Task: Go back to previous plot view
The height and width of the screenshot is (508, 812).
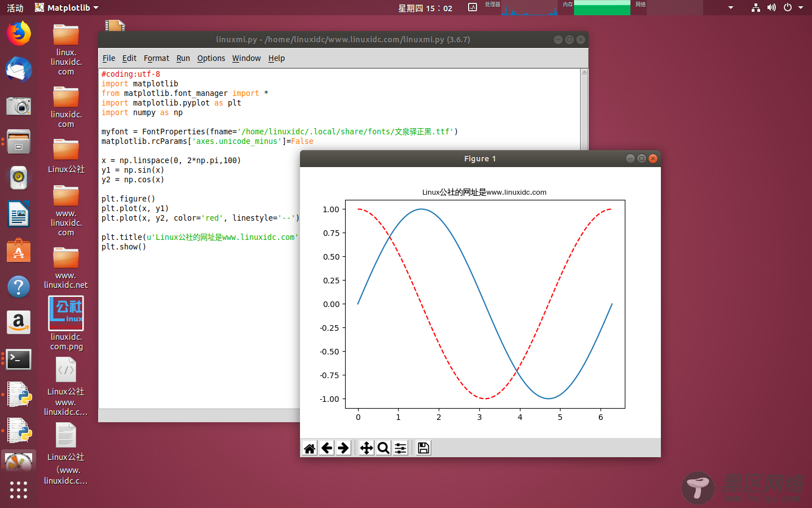Action: (326, 448)
